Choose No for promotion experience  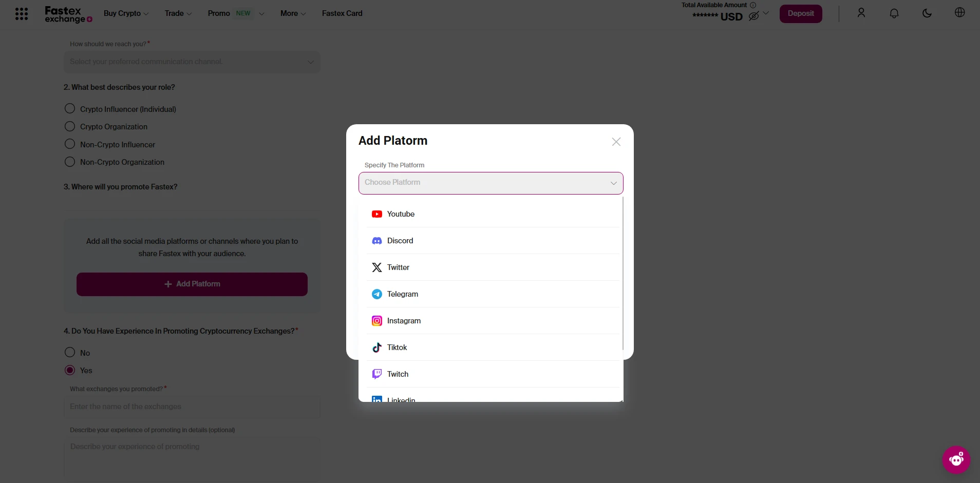click(x=70, y=353)
